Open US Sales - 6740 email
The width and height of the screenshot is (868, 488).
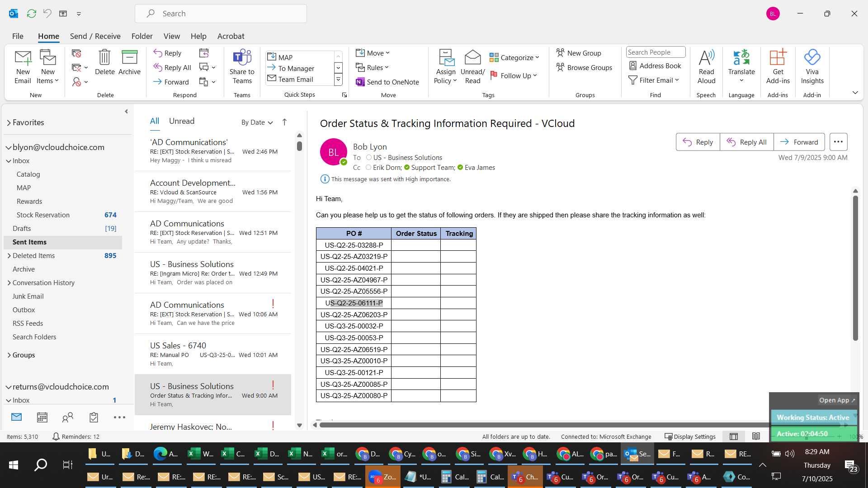pos(213,354)
